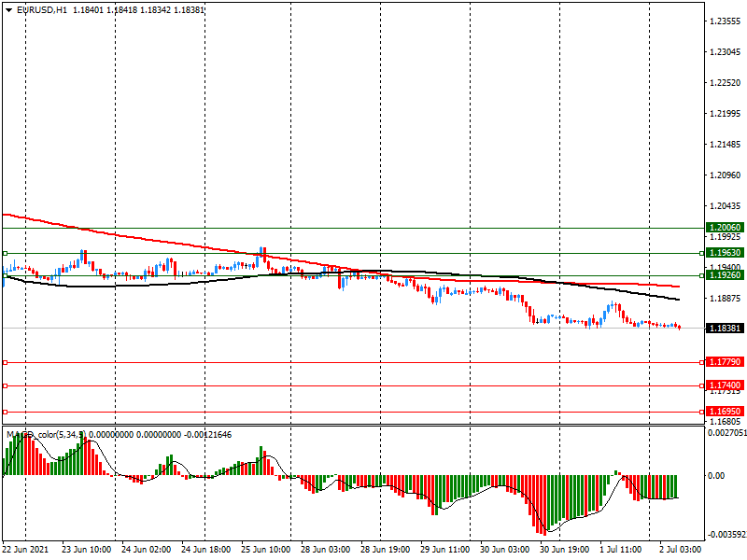Image resolution: width=747 pixels, height=560 pixels.
Task: Click the triangle arrow beside EURUSD,H1
Action: click(x=9, y=9)
